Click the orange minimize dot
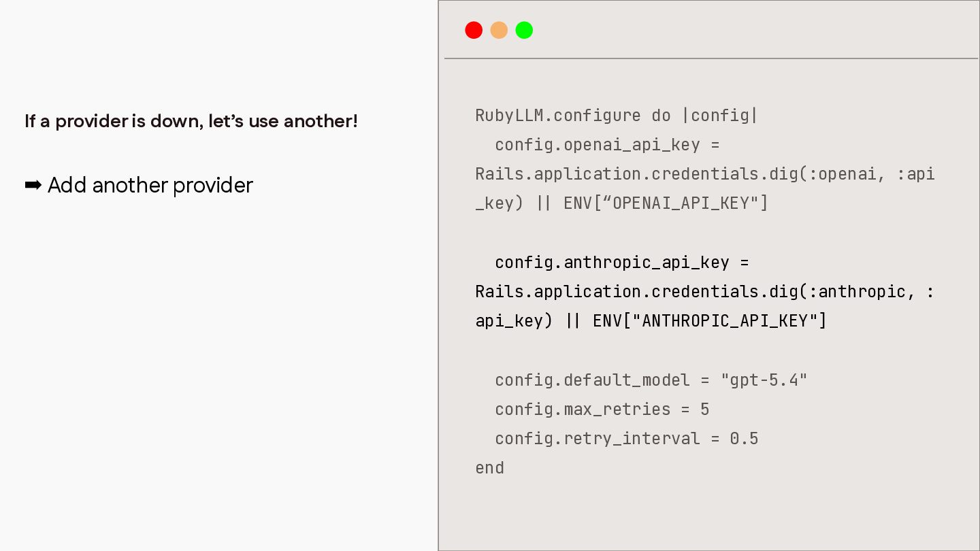The height and width of the screenshot is (551, 980). click(x=499, y=30)
